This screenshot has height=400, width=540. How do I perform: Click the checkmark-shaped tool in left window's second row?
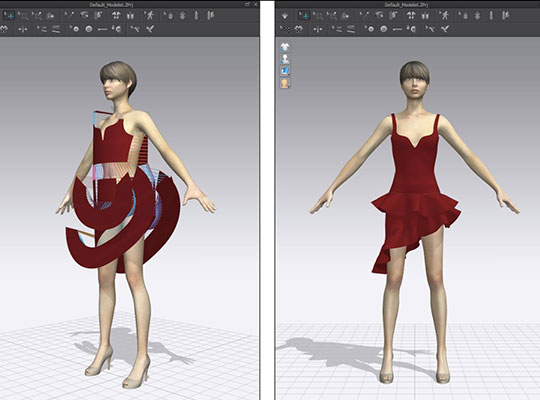point(150,29)
